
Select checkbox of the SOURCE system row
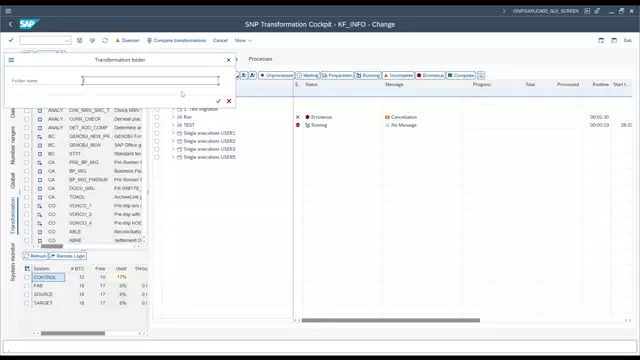(27, 294)
